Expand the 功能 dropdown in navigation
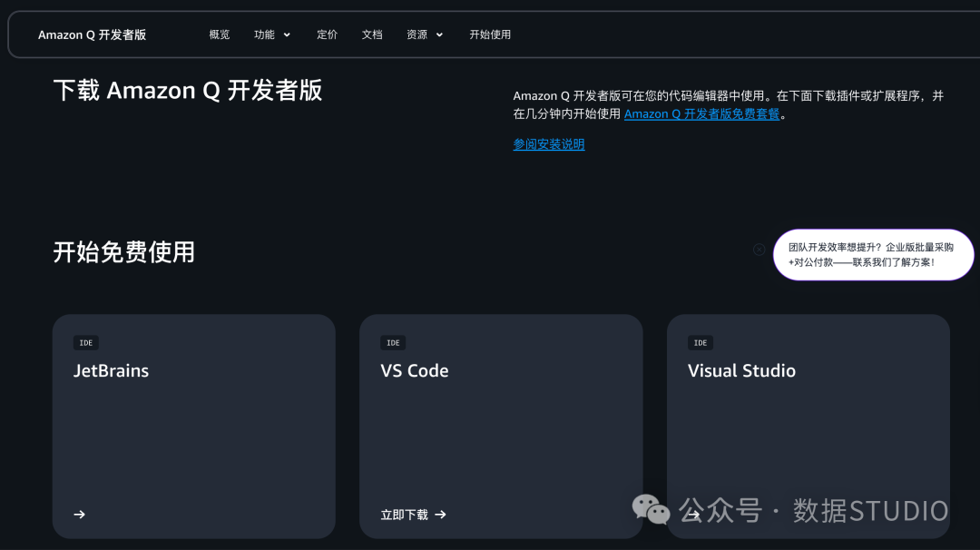The height and width of the screenshot is (550, 980). point(272,35)
